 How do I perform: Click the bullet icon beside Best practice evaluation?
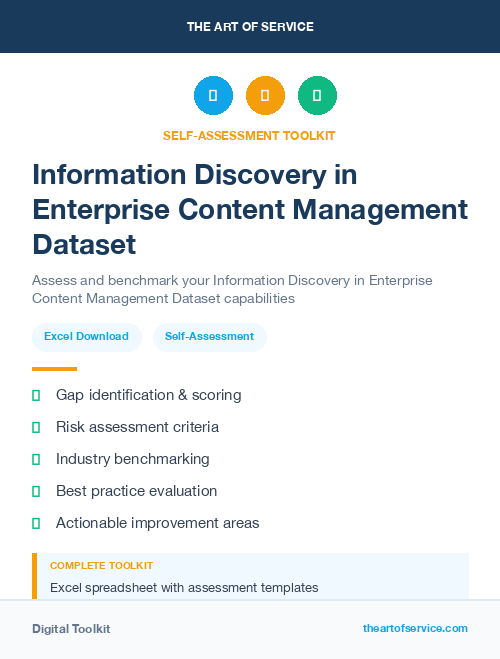[x=36, y=491]
